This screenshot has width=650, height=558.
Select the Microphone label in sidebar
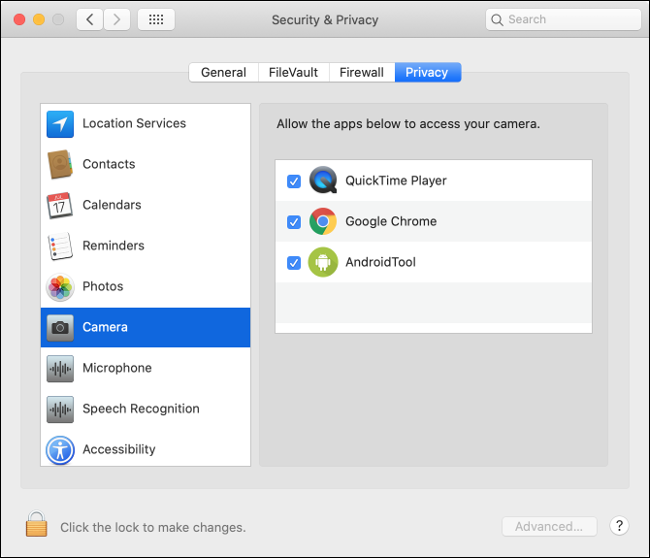point(117,368)
